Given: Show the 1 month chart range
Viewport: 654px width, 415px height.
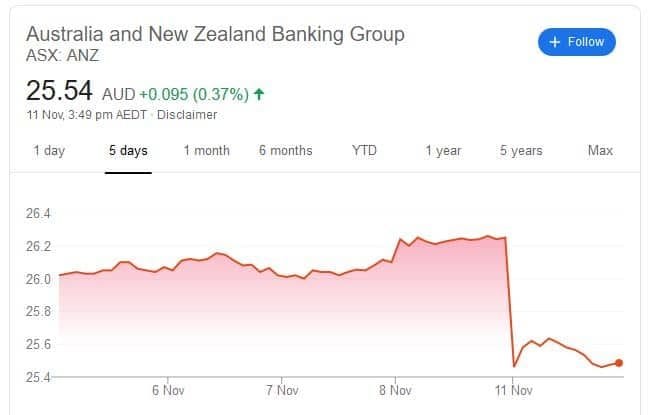Looking at the screenshot, I should click(206, 151).
